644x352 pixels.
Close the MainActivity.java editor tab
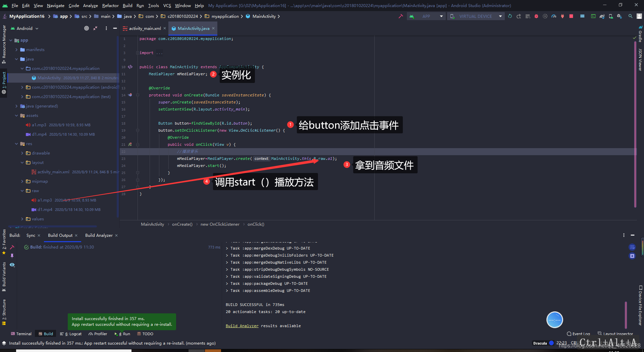pos(213,28)
